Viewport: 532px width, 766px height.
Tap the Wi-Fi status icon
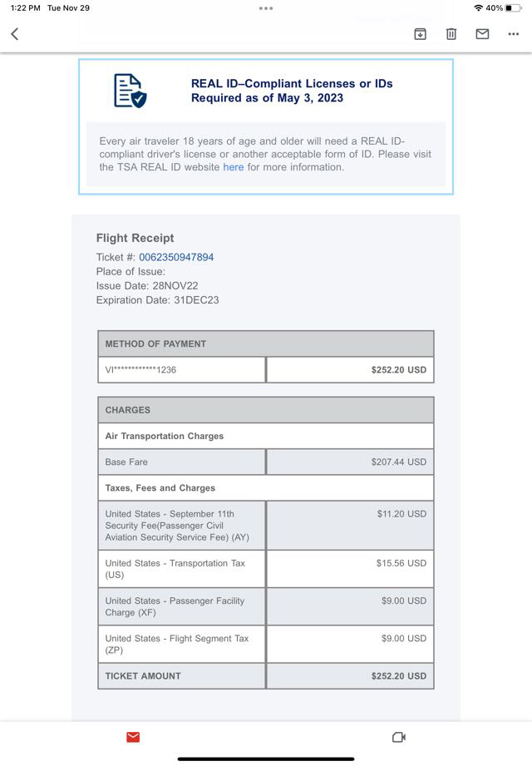click(478, 8)
